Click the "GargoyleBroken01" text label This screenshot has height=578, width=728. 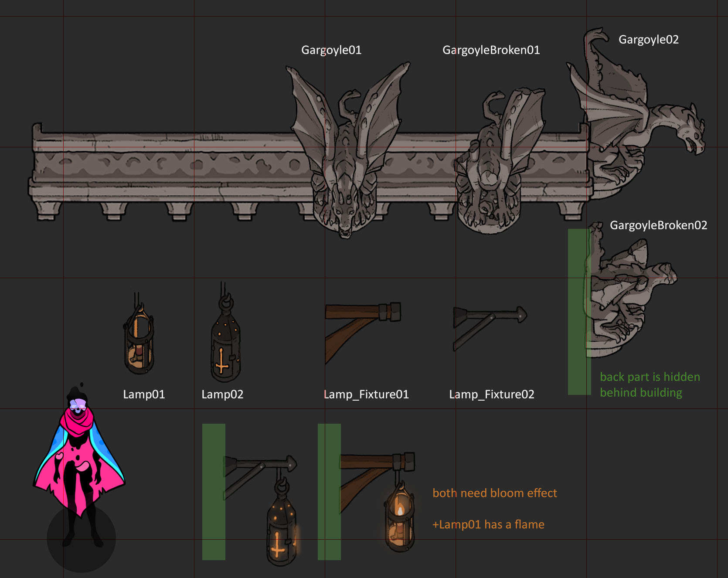pyautogui.click(x=491, y=50)
